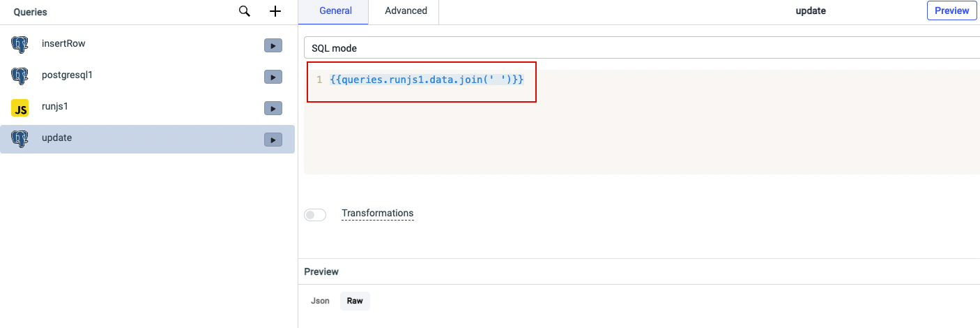The image size is (980, 328).
Task: Run the update query play button
Action: coord(273,140)
